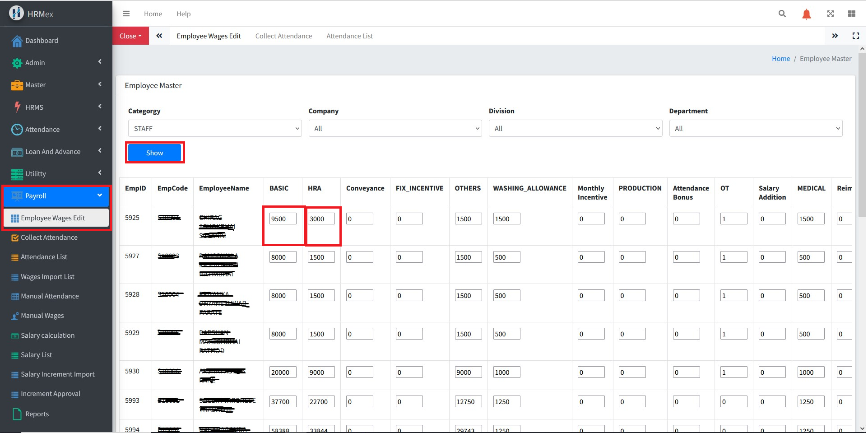
Task: Expand the Attendance sidebar menu
Action: [x=56, y=130]
